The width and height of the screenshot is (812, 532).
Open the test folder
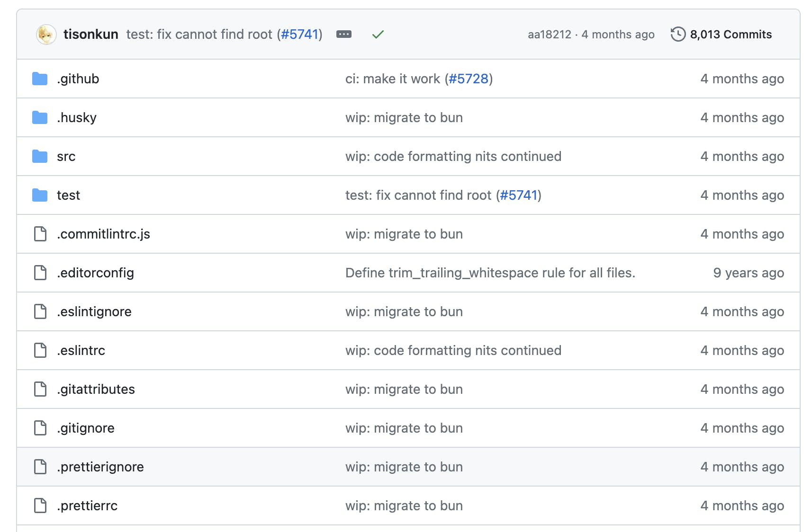[x=69, y=195]
